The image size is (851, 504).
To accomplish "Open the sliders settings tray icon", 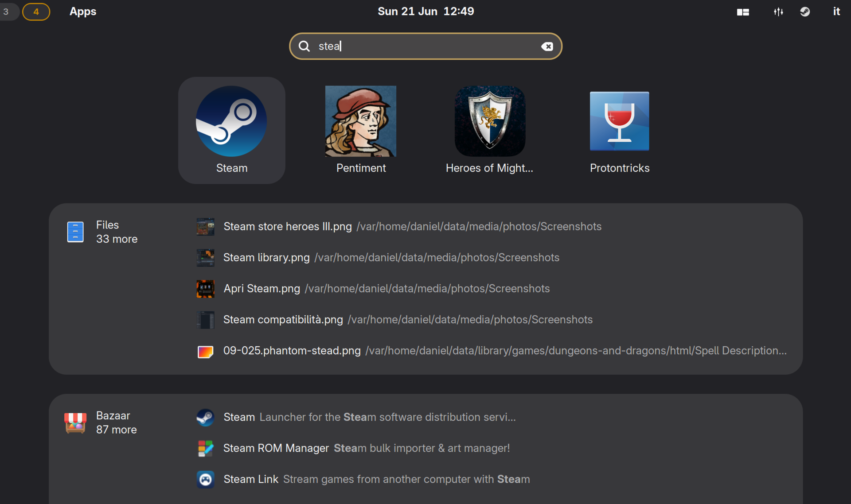I will click(778, 12).
